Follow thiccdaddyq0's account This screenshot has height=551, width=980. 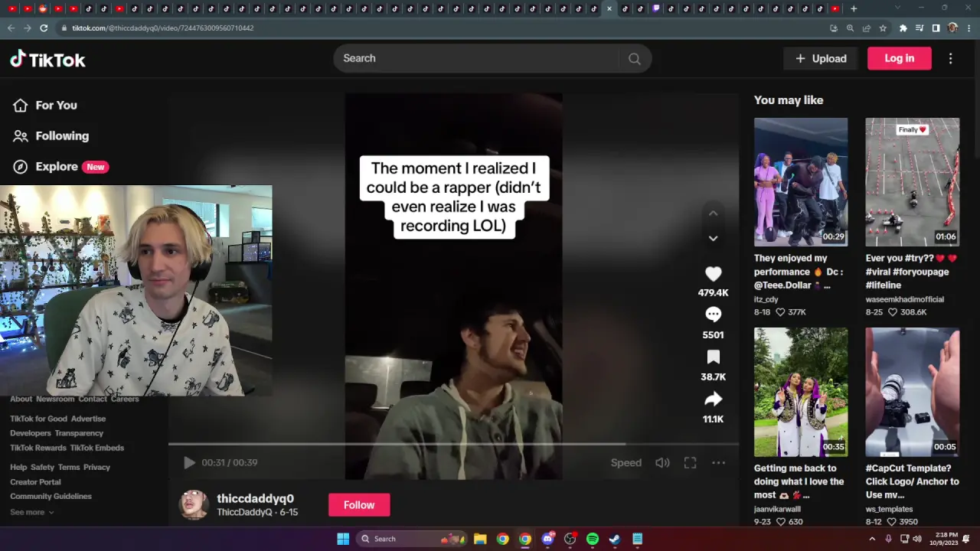(x=358, y=505)
